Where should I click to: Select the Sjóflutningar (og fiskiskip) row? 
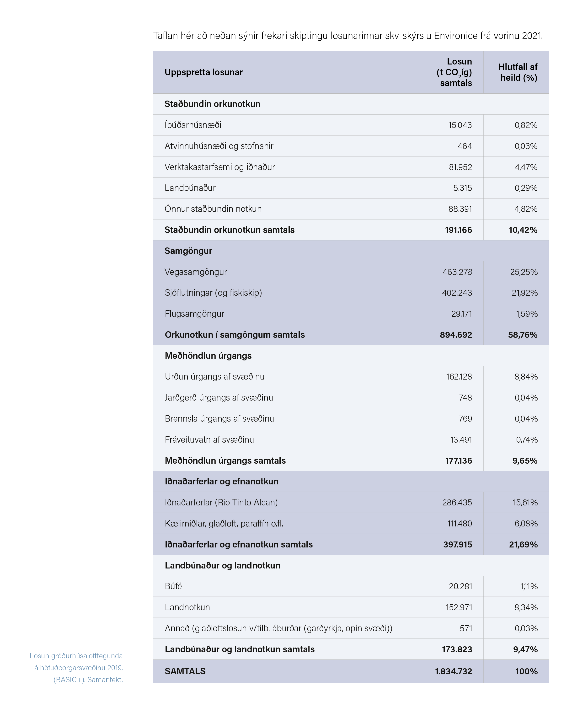(351, 293)
